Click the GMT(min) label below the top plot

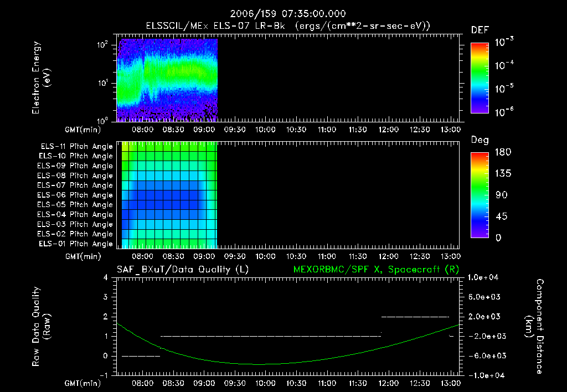[x=83, y=130]
